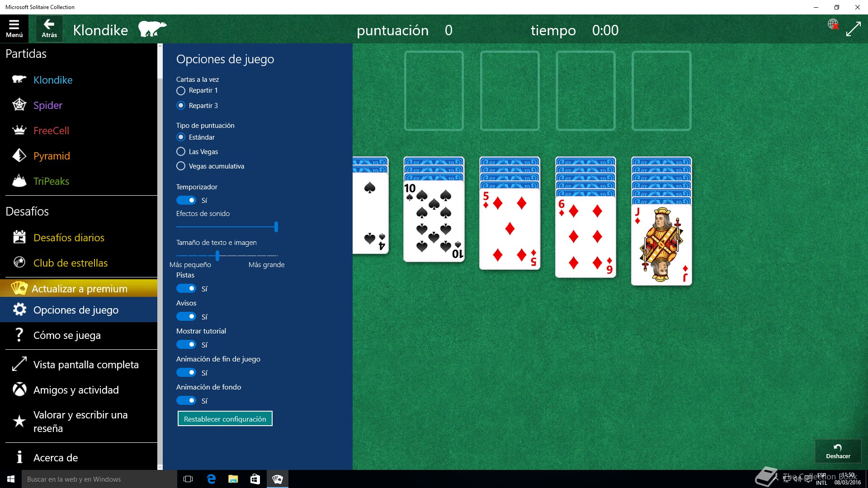Open Windows Start menu
Screen dimensions: 868x488
point(11,479)
